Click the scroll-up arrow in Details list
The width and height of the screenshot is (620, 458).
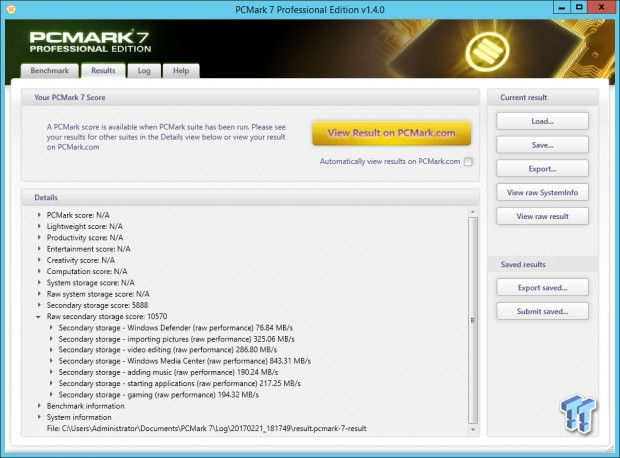pos(472,212)
